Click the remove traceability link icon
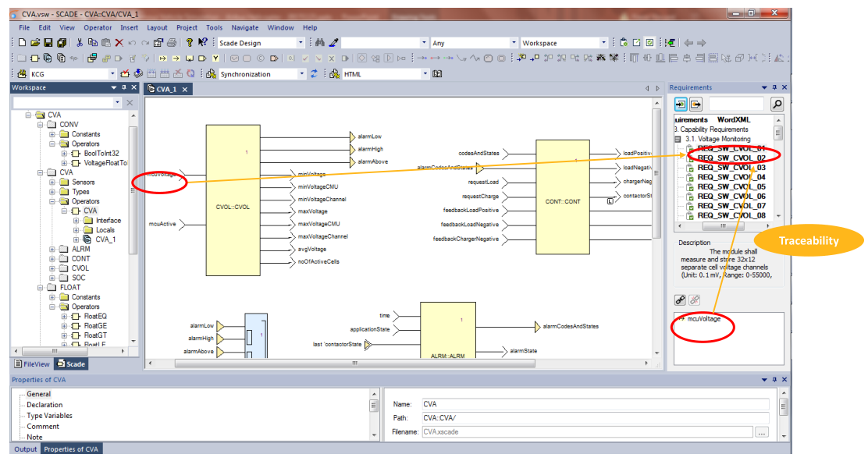Image resolution: width=868 pixels, height=461 pixels. pyautogui.click(x=695, y=300)
